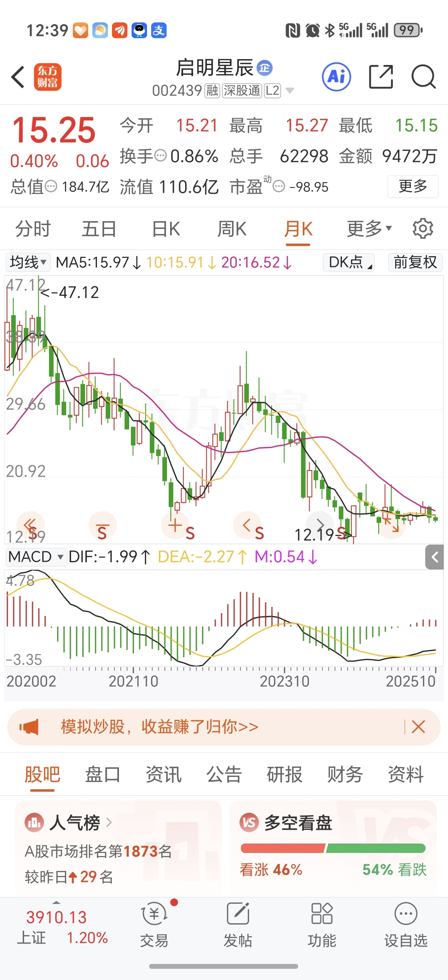Tap the 发帖 post icon

click(x=238, y=925)
